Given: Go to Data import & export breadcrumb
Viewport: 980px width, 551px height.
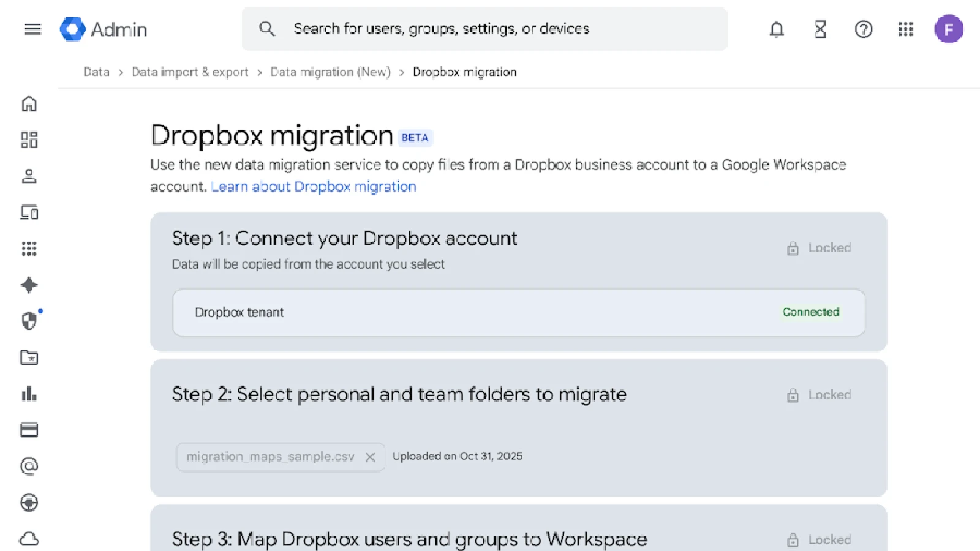Looking at the screenshot, I should click(x=190, y=72).
